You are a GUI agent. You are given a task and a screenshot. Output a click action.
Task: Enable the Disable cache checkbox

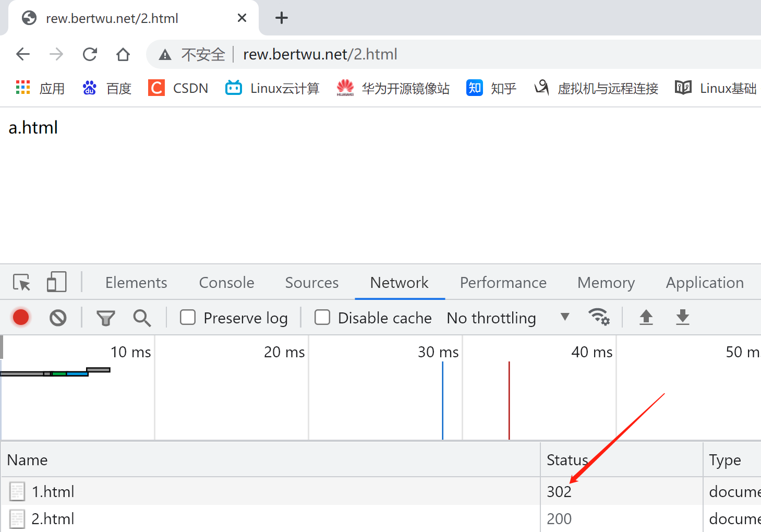coord(322,317)
